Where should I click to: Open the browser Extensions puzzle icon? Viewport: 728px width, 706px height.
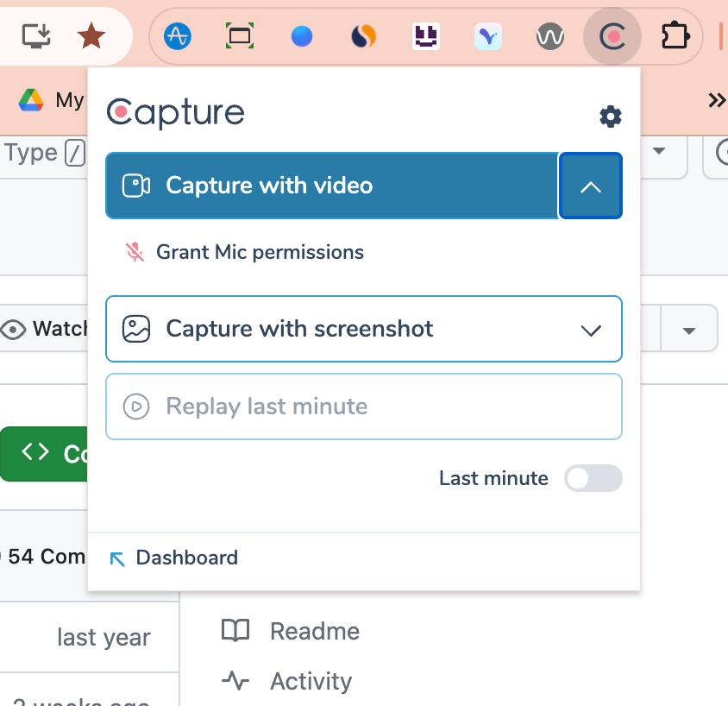pos(675,36)
